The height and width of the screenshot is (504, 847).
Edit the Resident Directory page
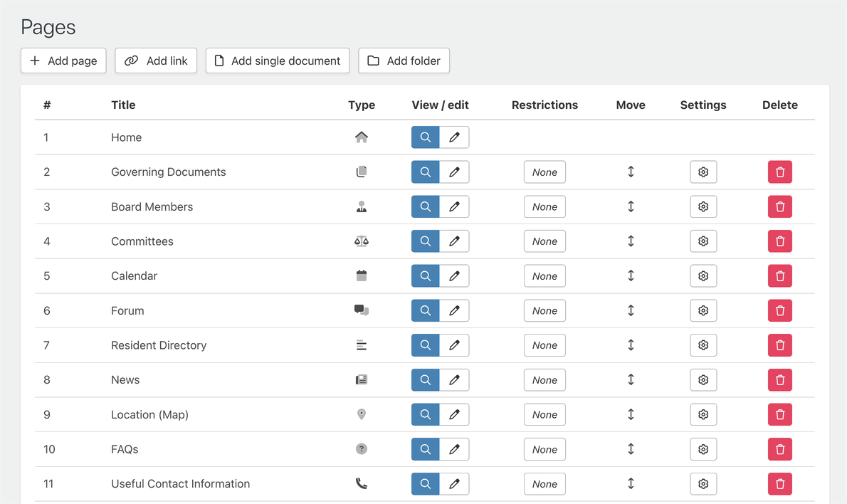point(454,345)
